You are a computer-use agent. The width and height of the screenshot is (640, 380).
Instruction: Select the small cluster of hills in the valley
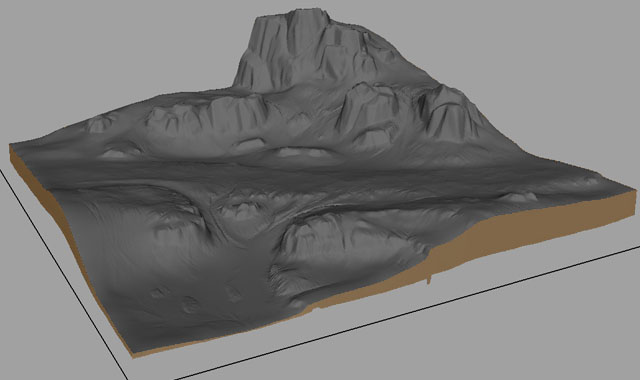(241, 204)
